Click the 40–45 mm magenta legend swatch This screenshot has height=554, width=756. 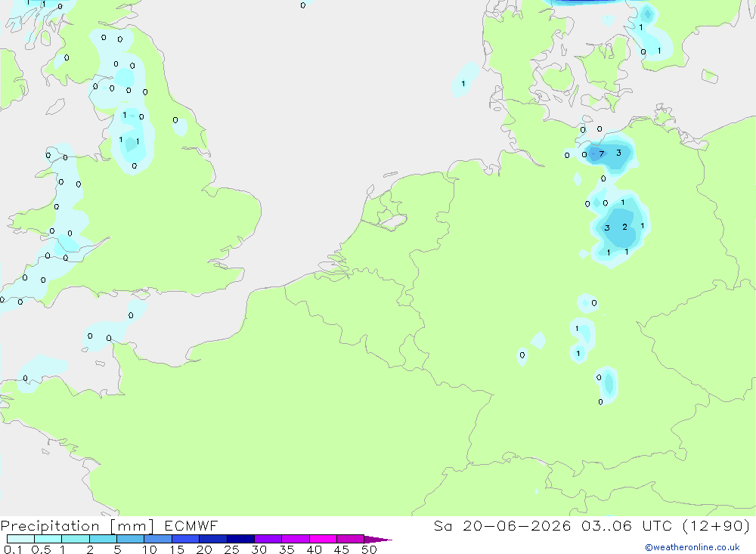tap(323, 539)
